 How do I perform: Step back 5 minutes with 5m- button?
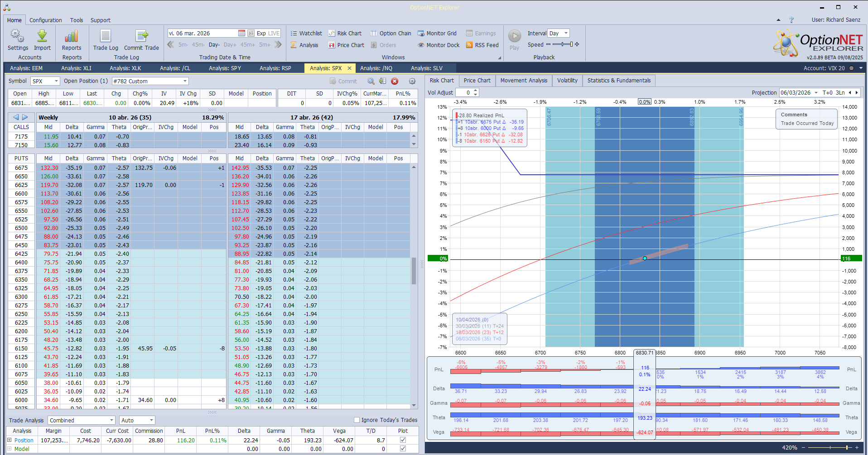pos(183,45)
